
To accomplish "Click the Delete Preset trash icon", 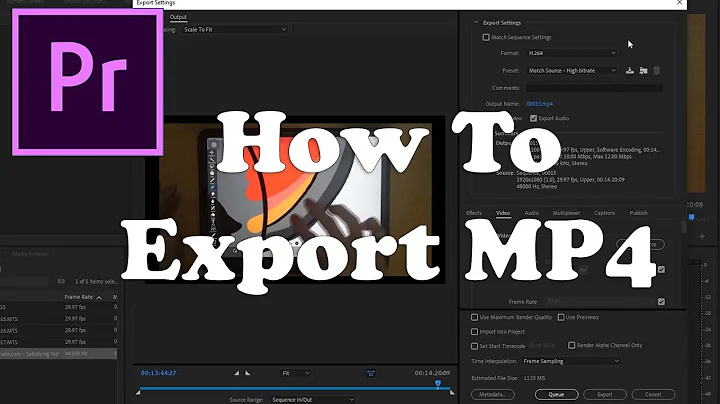I will pyautogui.click(x=657, y=70).
